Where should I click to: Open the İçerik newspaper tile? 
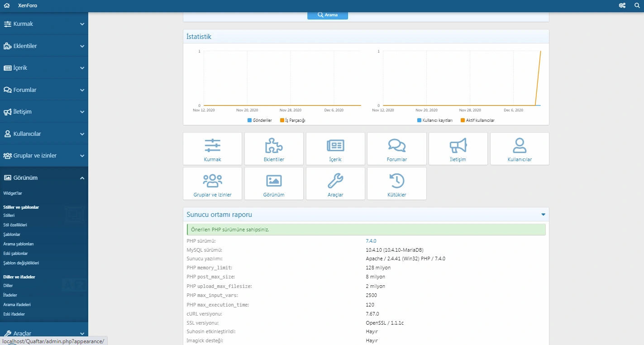pyautogui.click(x=335, y=149)
